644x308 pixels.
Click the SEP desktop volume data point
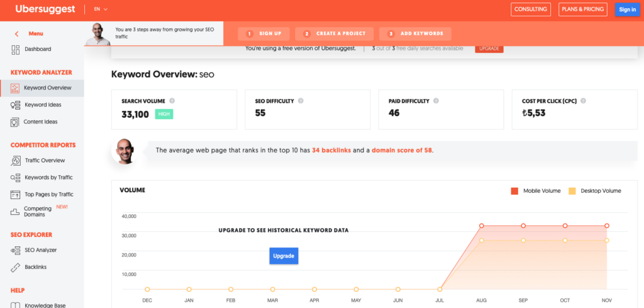point(523,241)
